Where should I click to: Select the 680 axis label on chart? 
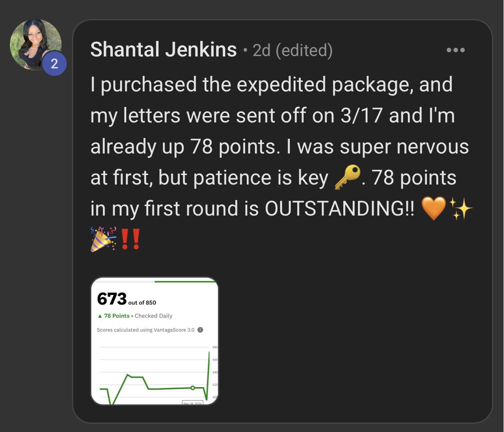[x=215, y=347]
